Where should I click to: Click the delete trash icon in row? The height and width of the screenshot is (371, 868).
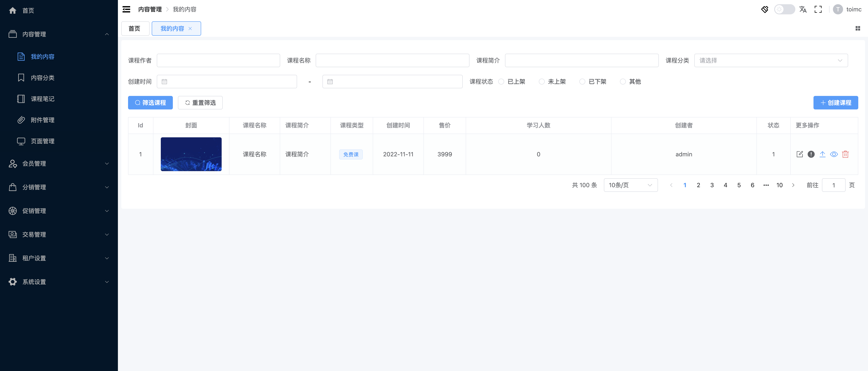[845, 154]
